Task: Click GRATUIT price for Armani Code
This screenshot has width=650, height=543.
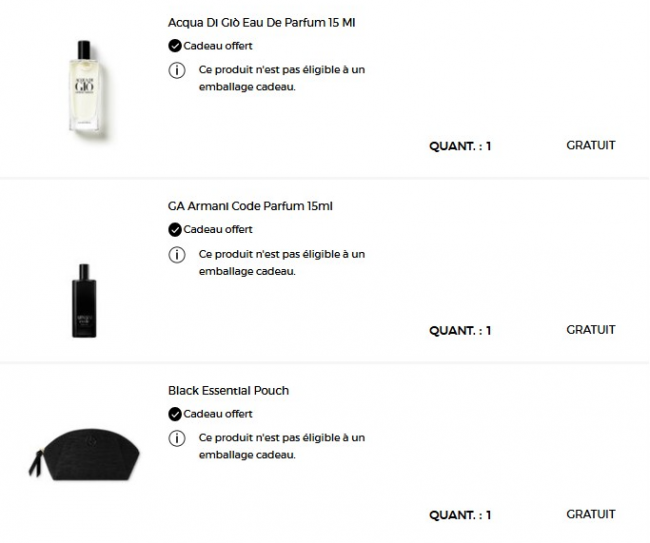Action: [590, 329]
